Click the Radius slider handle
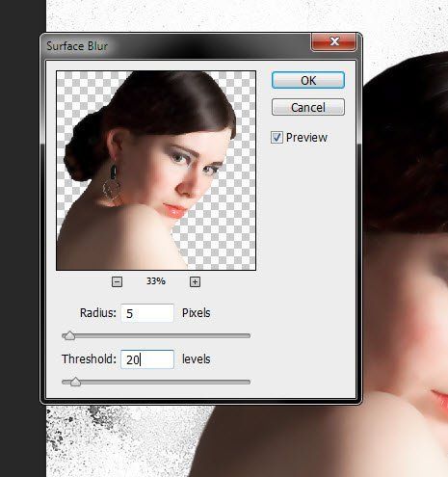The height and width of the screenshot is (477, 448). pos(69,336)
